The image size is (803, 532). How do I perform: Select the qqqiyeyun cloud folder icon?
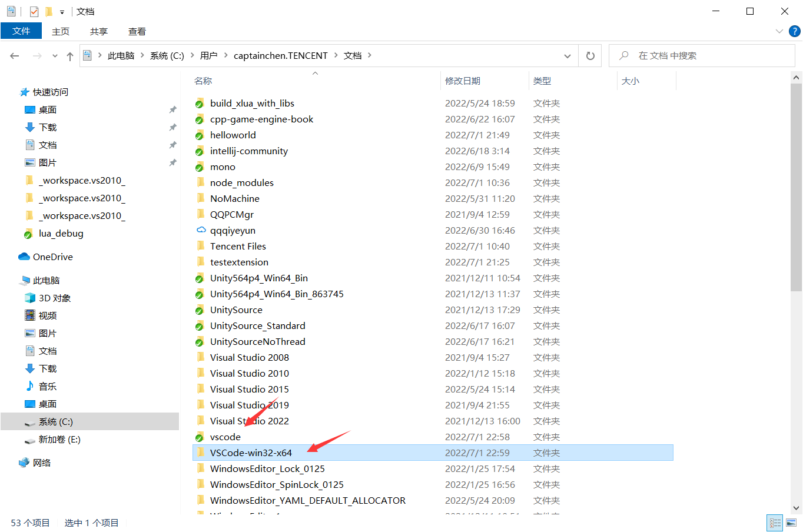pos(201,230)
